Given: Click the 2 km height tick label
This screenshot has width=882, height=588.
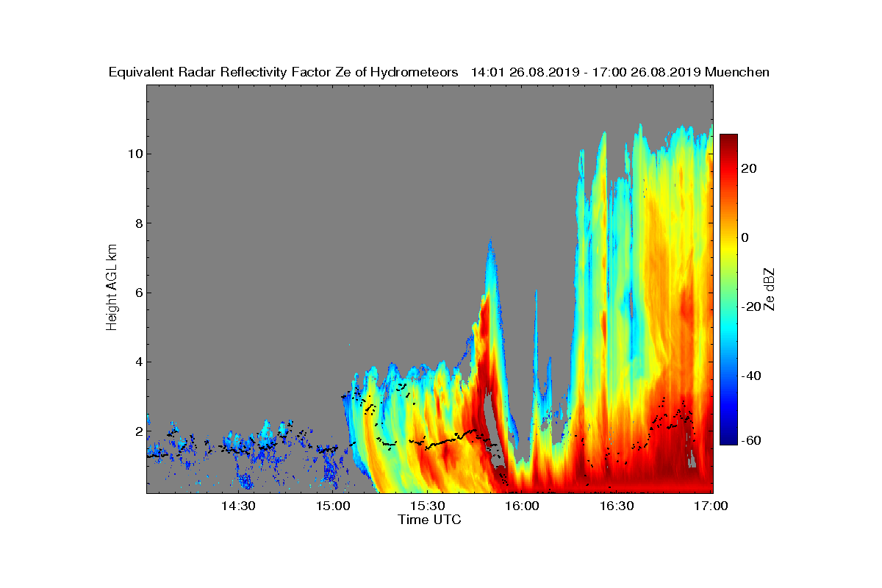Looking at the screenshot, I should [137, 431].
